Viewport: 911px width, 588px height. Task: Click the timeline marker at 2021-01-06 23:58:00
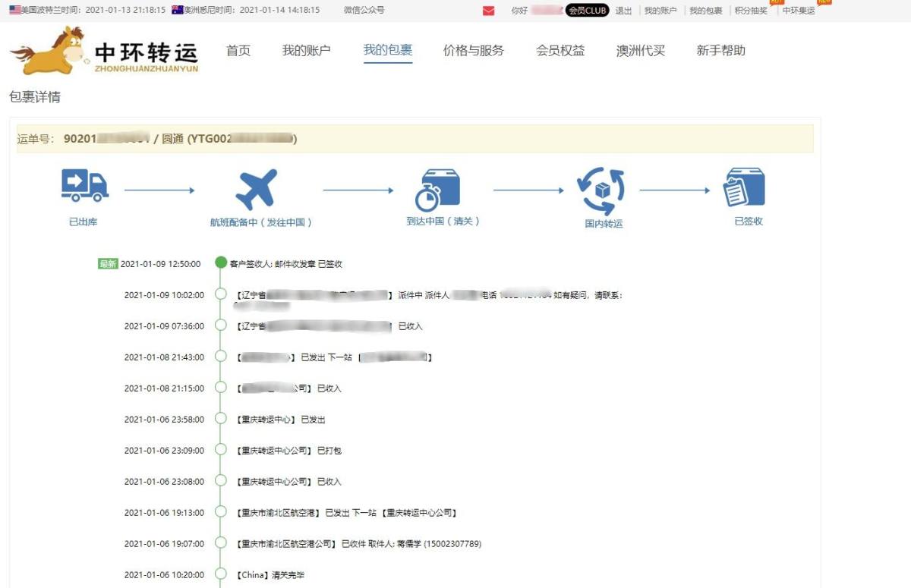pos(221,419)
